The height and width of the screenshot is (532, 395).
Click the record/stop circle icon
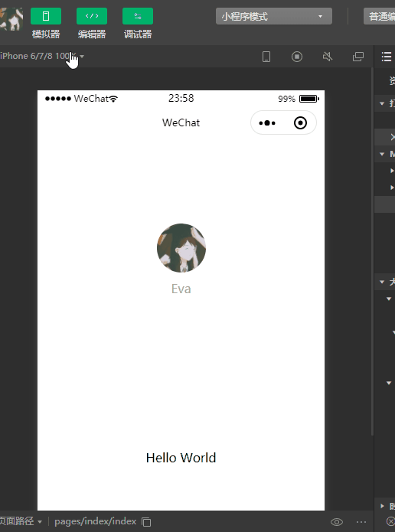[297, 57]
